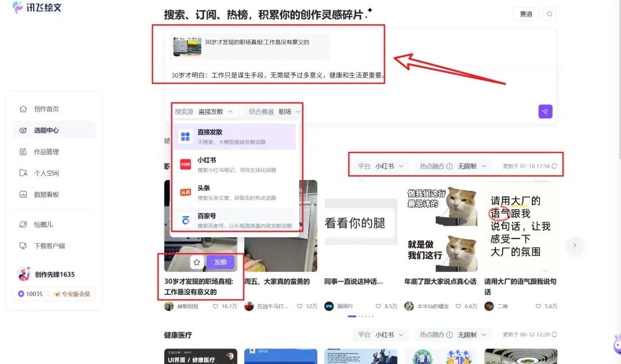This screenshot has width=621, height=364.
Task: Click the star favorites icon at top right
Action: click(x=549, y=14)
